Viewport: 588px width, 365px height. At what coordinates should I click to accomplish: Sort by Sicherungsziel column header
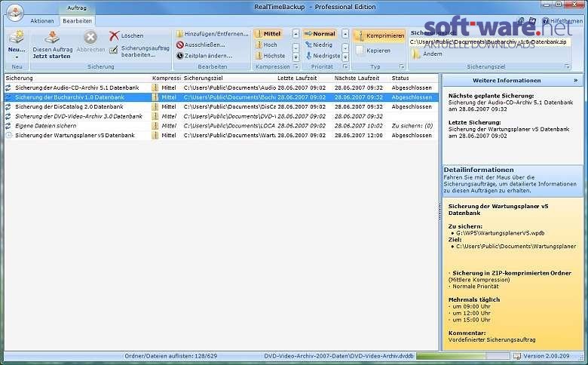[229, 78]
